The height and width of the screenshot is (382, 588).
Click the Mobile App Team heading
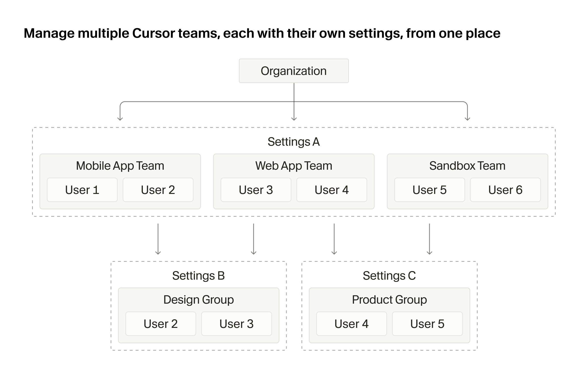[x=120, y=166]
